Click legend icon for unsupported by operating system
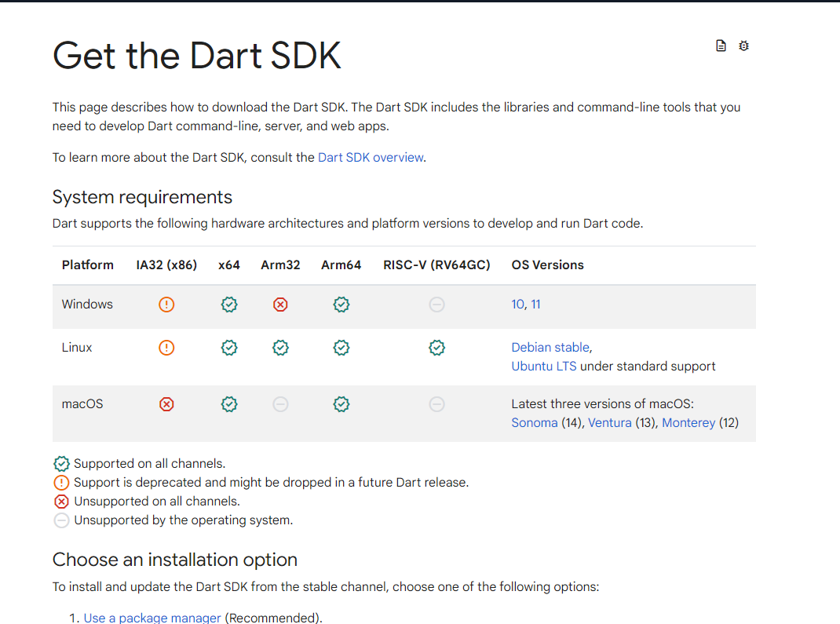840x624 pixels. pos(61,520)
